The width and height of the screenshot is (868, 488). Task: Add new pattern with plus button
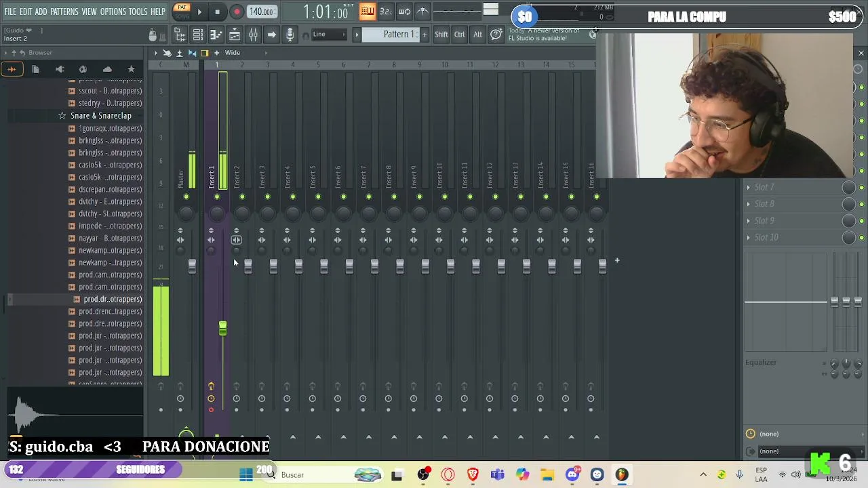425,35
